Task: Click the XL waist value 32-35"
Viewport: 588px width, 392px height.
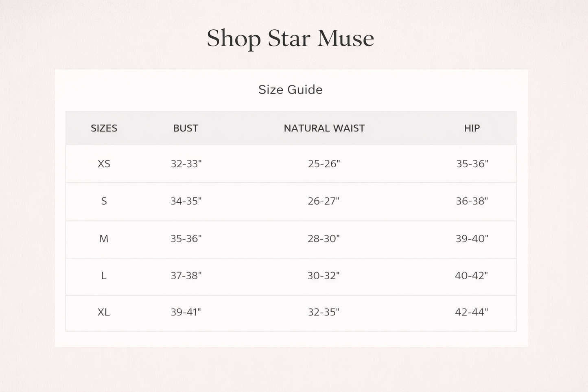Action: coord(324,312)
